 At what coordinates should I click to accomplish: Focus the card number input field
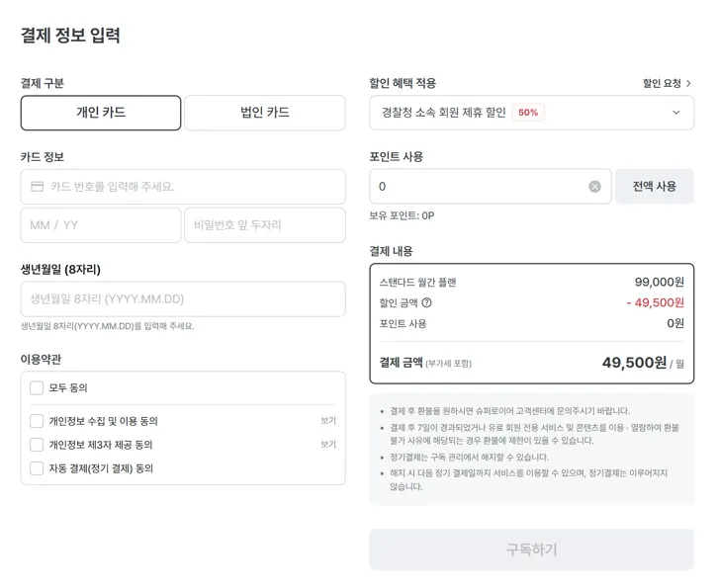click(x=193, y=186)
